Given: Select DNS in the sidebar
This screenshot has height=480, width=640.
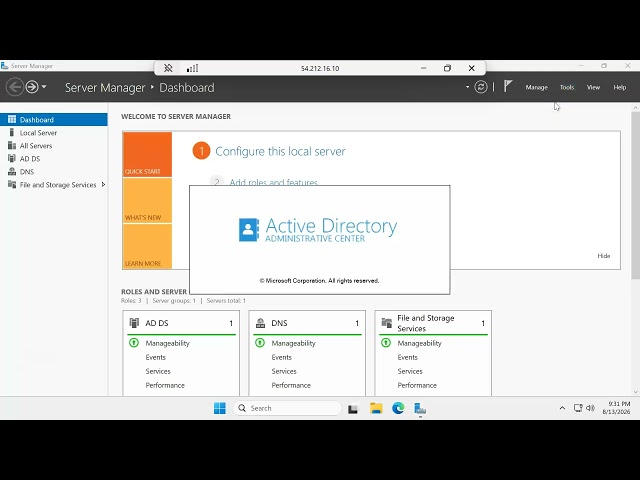Looking at the screenshot, I should [x=53, y=172].
